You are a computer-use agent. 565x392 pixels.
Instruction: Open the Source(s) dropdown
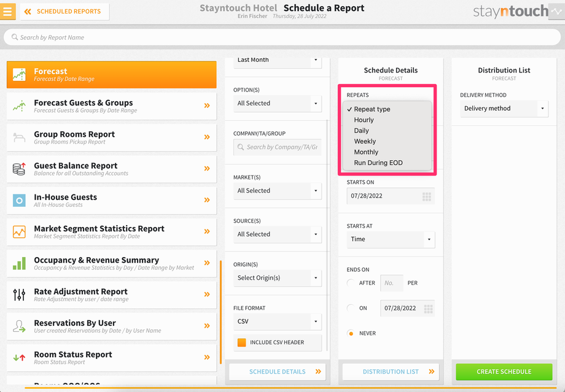tap(278, 234)
